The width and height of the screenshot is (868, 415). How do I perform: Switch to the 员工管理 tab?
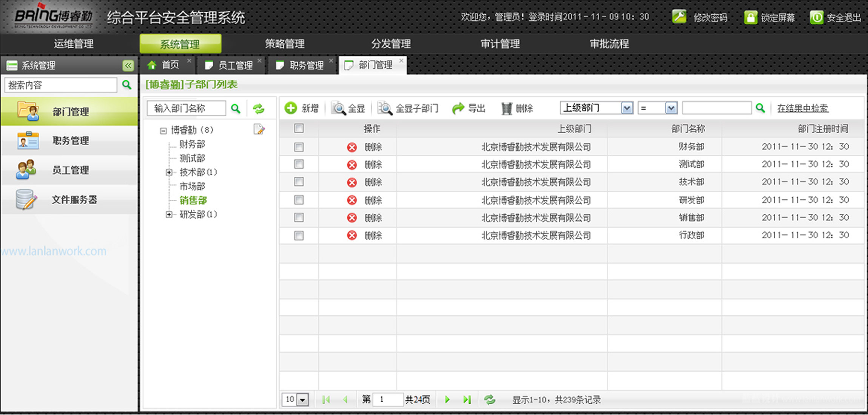230,65
